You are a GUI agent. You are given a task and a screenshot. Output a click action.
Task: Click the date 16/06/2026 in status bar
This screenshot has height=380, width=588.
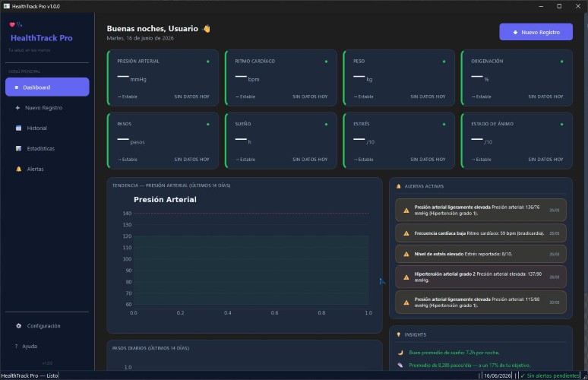(x=498, y=375)
